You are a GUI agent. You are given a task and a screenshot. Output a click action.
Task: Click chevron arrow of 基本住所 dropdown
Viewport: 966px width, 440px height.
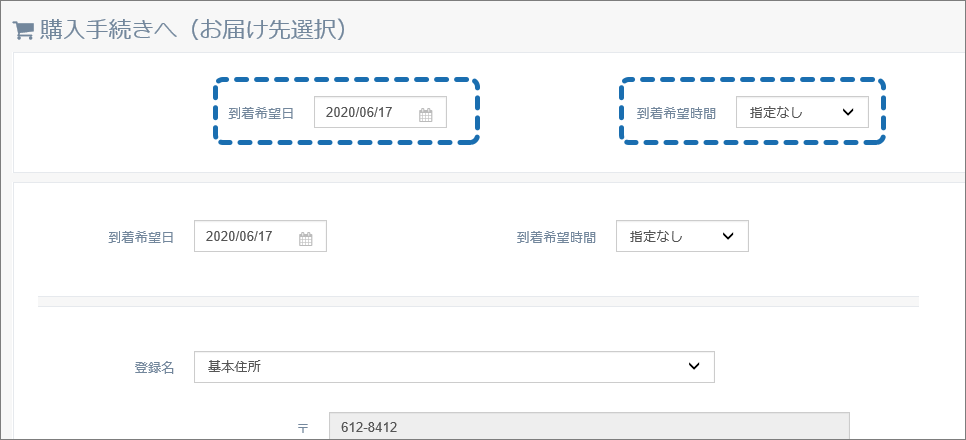tap(694, 367)
